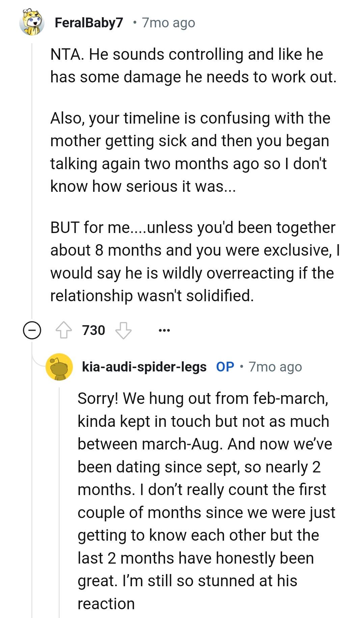Screen dimensions: 364x618
Task: Downvote FeralBaby7's comment
Action: [x=123, y=330]
